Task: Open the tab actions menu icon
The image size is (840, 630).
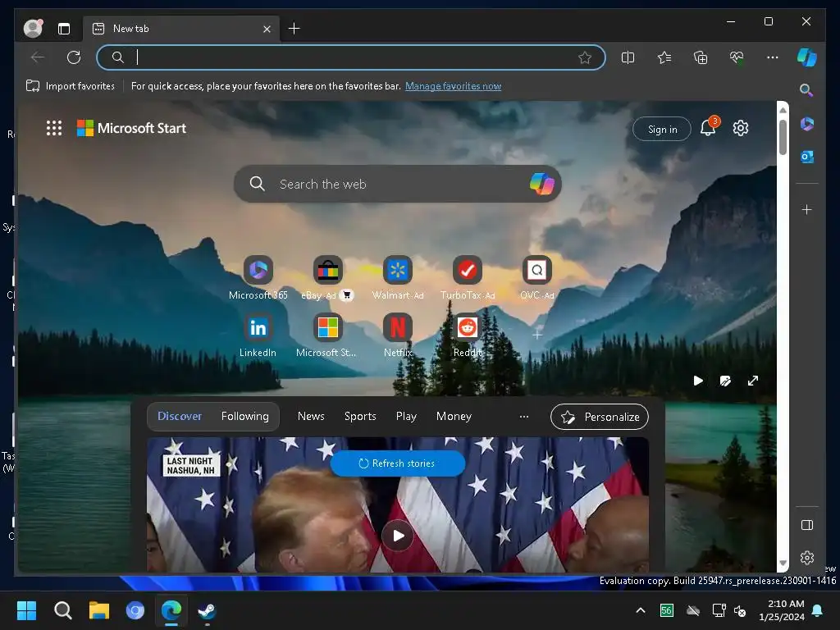Action: click(64, 29)
